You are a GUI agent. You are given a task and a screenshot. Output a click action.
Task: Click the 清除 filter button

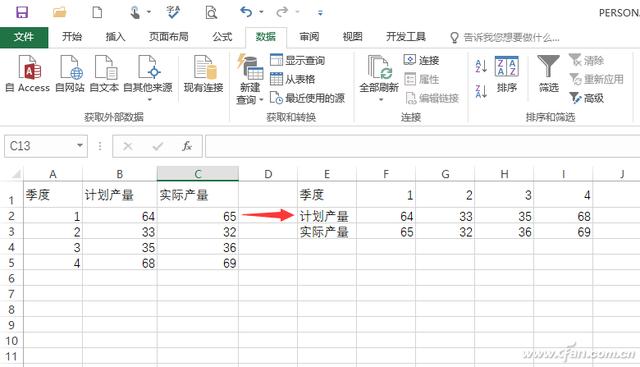click(x=586, y=60)
